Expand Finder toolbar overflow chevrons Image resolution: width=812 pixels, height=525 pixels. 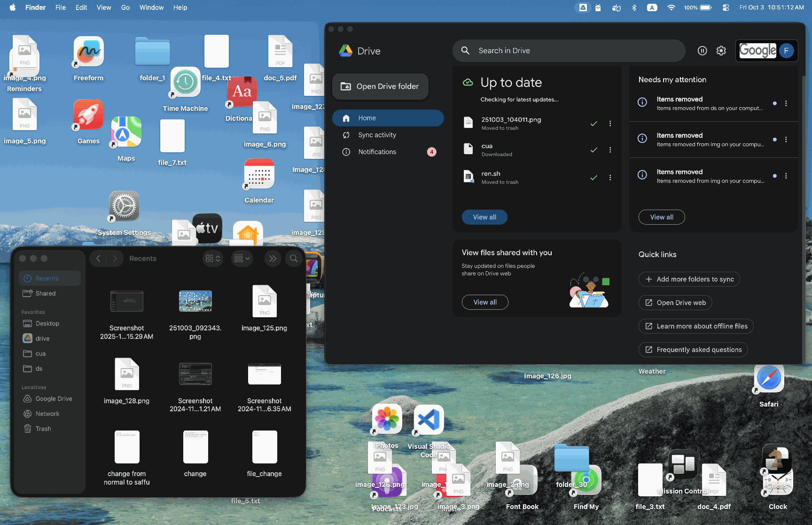click(273, 259)
